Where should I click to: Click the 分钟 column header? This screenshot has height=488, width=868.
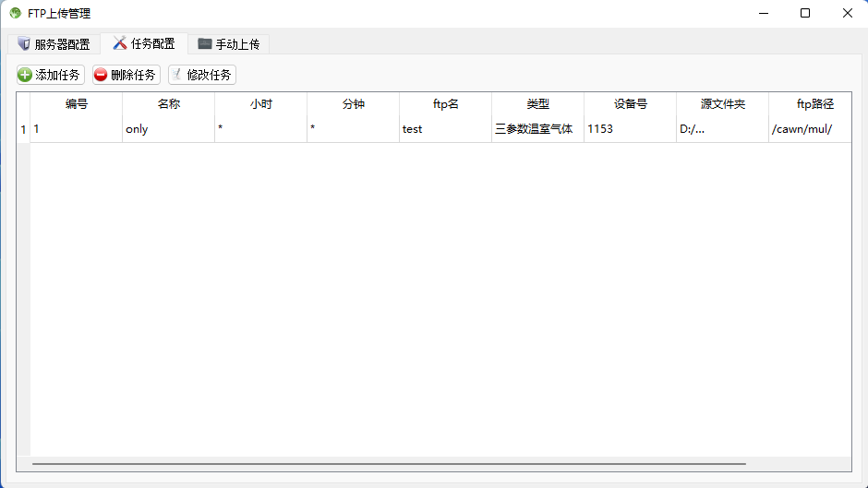point(353,104)
